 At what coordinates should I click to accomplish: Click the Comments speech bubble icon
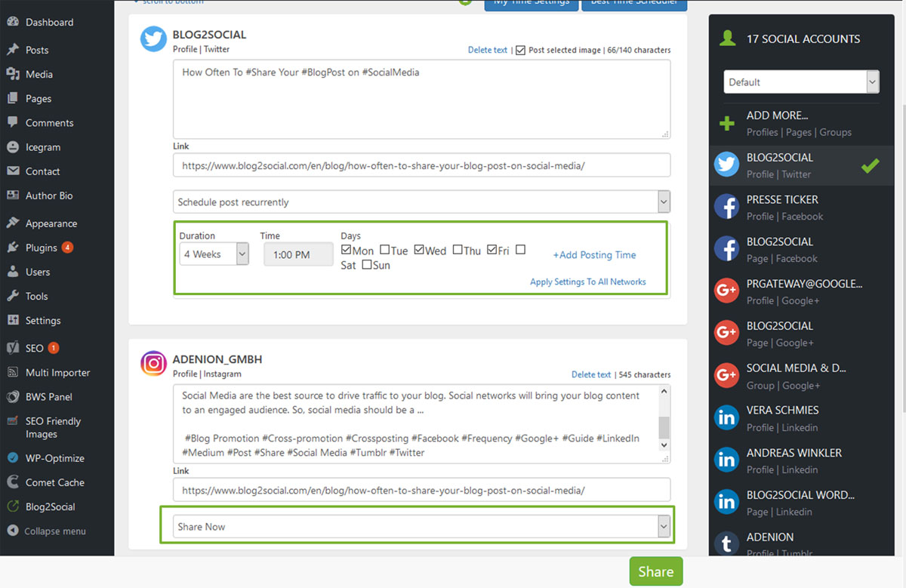pyautogui.click(x=13, y=122)
